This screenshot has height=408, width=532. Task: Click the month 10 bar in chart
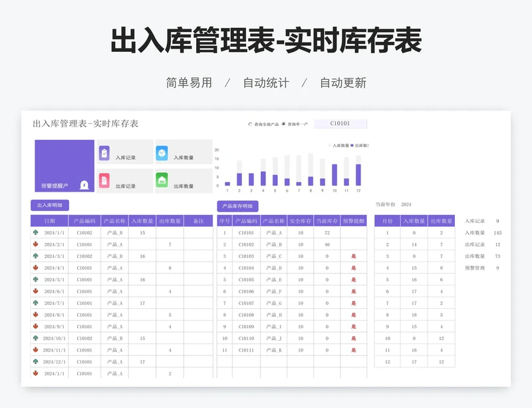click(334, 174)
